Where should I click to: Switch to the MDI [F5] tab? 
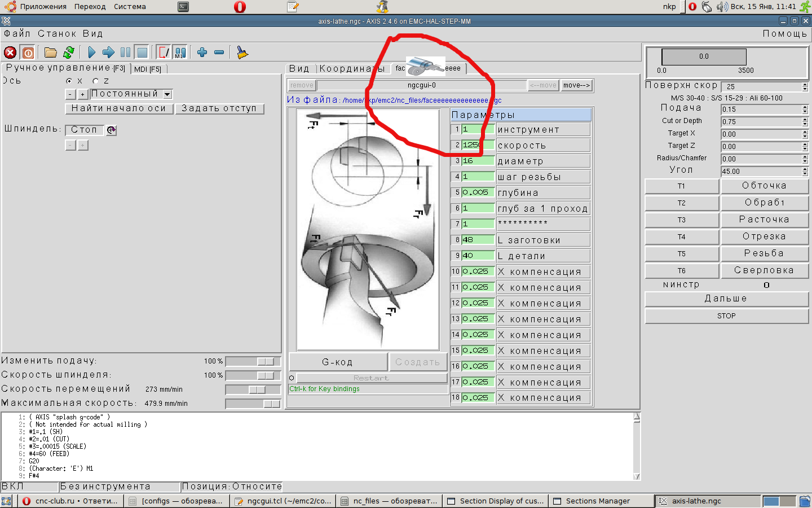148,69
